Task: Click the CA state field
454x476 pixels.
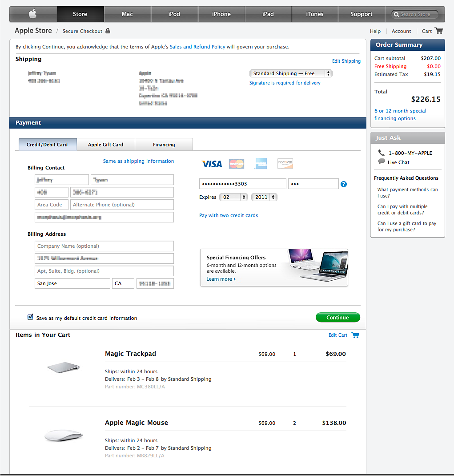Action: pyautogui.click(x=123, y=283)
